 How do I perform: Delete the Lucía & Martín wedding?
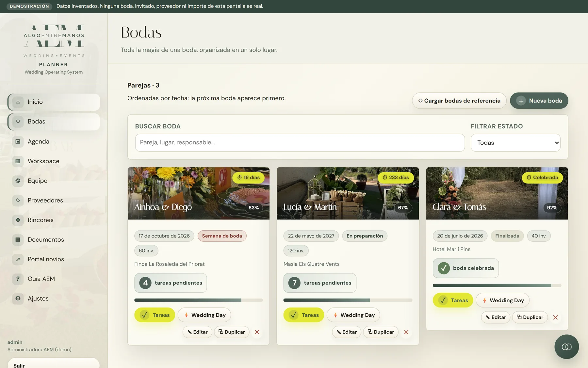[x=406, y=332]
